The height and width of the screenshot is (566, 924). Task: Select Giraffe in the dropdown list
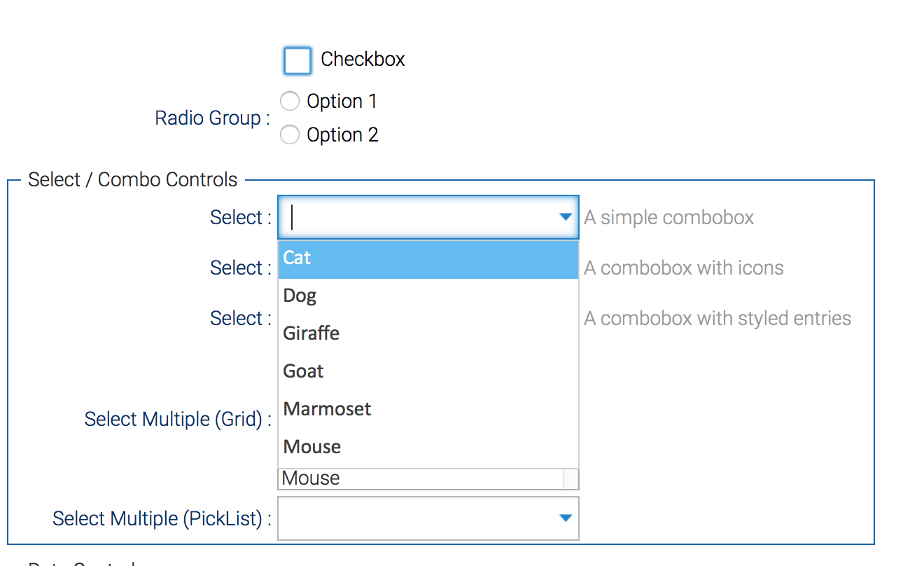click(428, 333)
